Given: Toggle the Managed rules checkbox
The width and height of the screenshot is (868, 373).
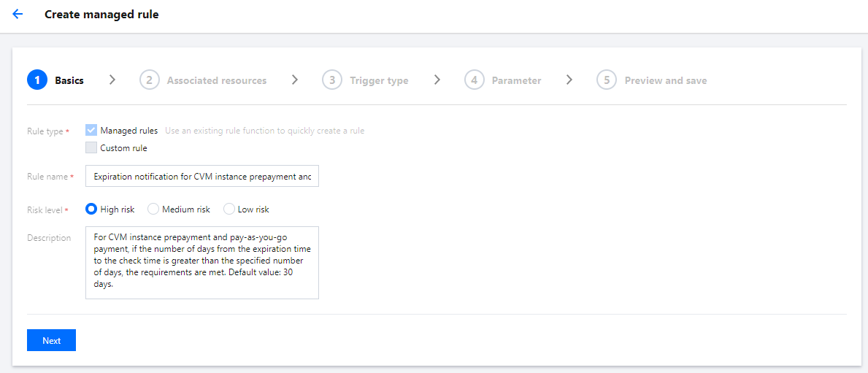Looking at the screenshot, I should click(91, 130).
